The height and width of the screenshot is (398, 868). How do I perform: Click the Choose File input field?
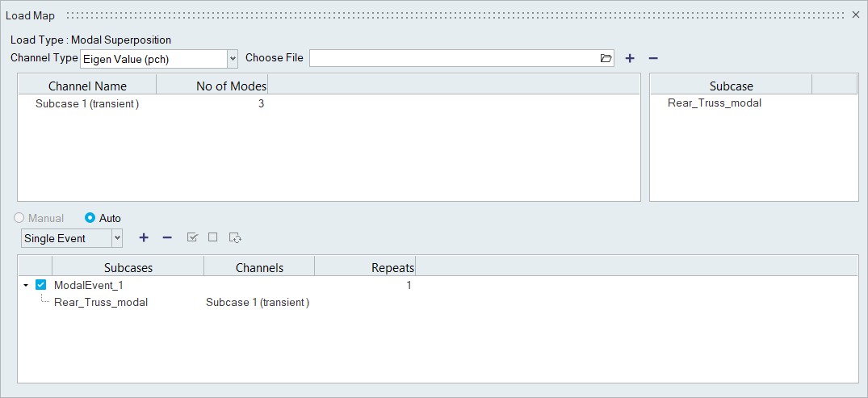tap(454, 58)
